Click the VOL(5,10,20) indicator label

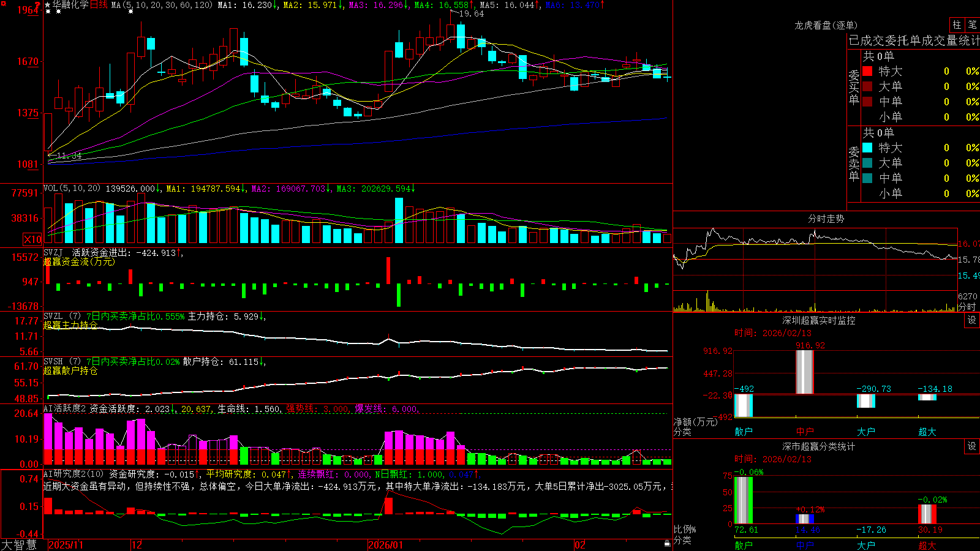pyautogui.click(x=72, y=189)
